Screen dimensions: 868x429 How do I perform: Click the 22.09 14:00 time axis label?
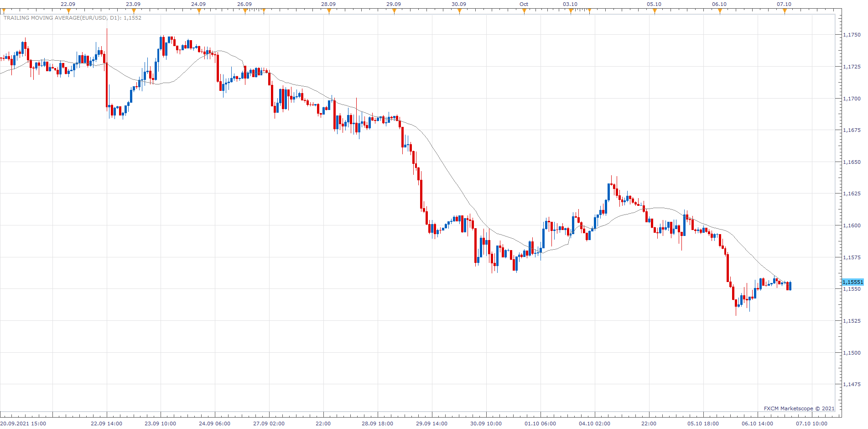point(106,424)
